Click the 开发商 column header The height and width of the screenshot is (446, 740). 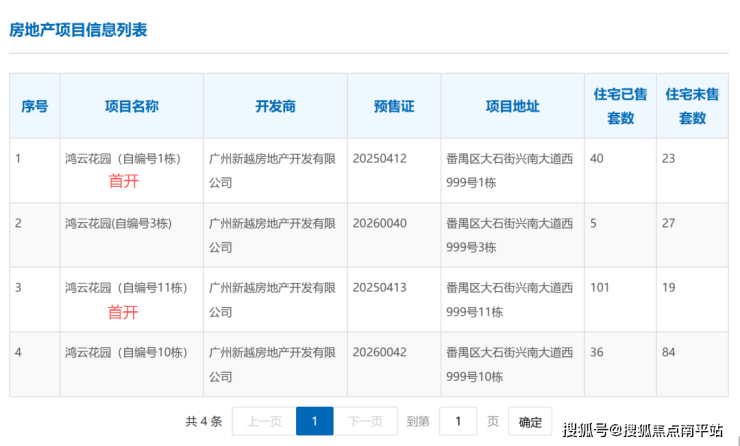pyautogui.click(x=275, y=106)
